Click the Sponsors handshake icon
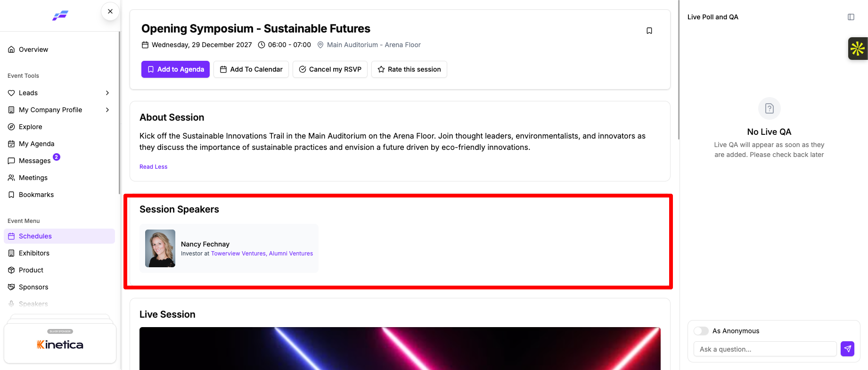This screenshot has height=370, width=868. [x=11, y=287]
